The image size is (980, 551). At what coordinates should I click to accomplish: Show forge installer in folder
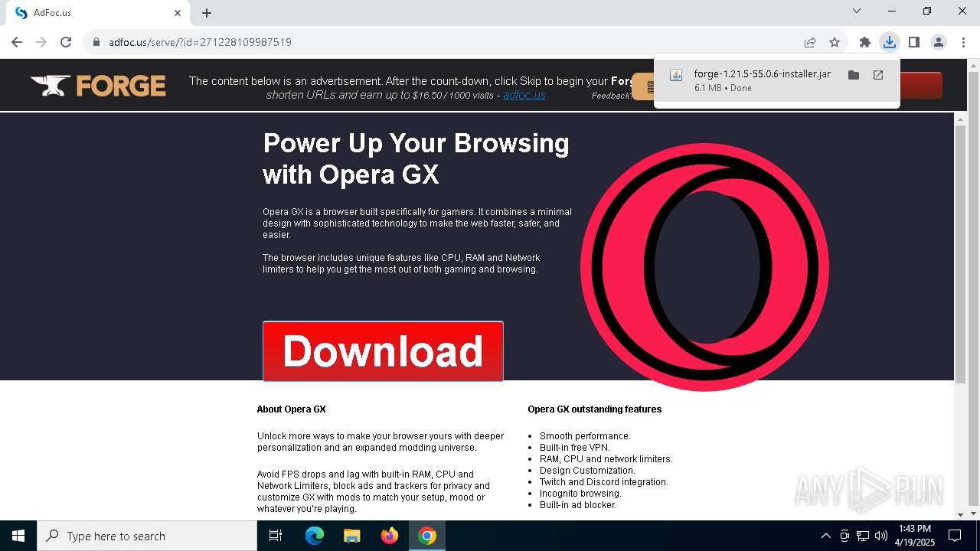pyautogui.click(x=854, y=75)
